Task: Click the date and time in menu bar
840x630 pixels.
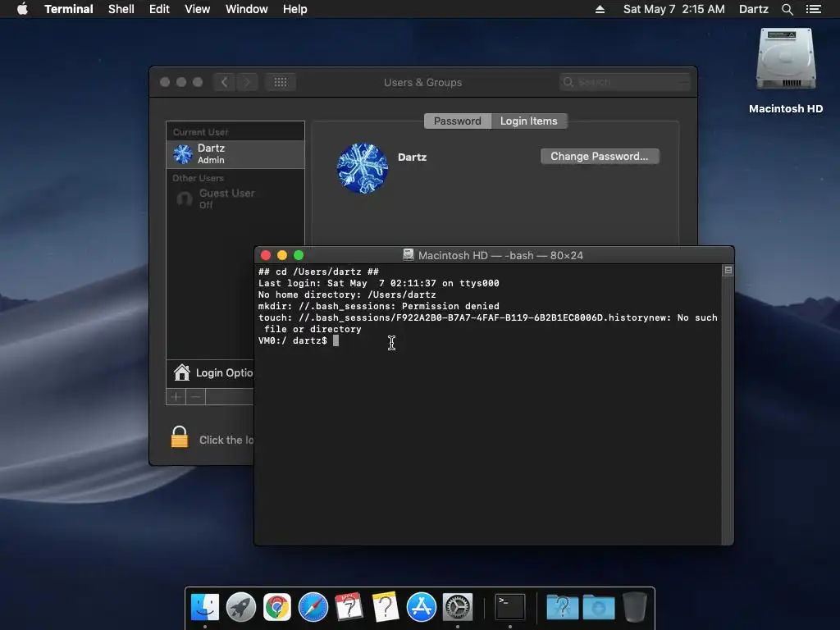Action: (674, 9)
